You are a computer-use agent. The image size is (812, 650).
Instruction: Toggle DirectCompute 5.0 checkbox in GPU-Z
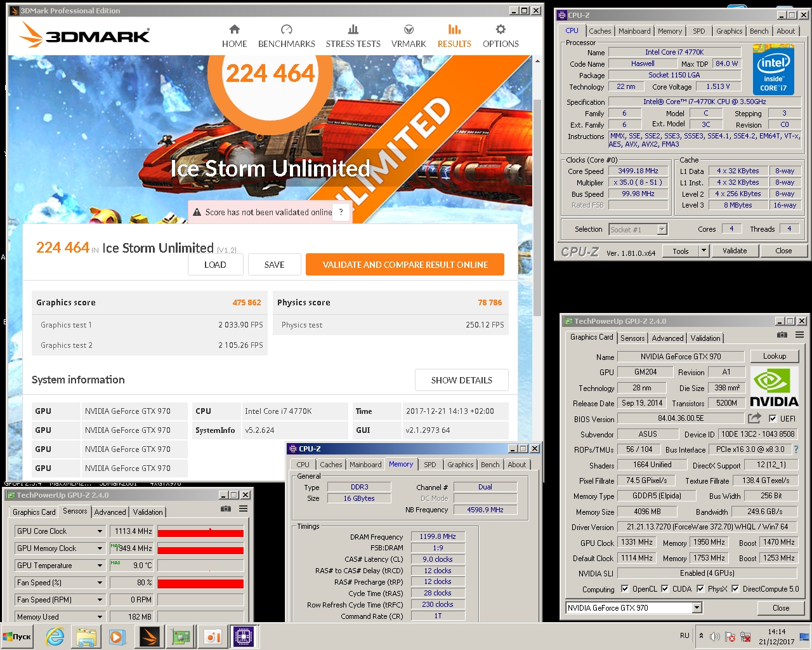pos(735,588)
